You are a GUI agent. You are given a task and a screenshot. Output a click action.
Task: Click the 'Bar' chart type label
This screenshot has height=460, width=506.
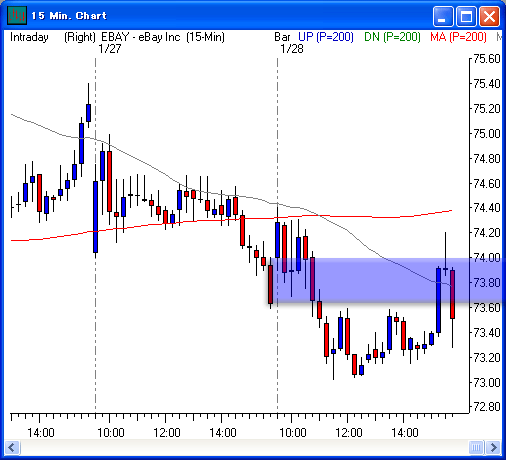[282, 37]
